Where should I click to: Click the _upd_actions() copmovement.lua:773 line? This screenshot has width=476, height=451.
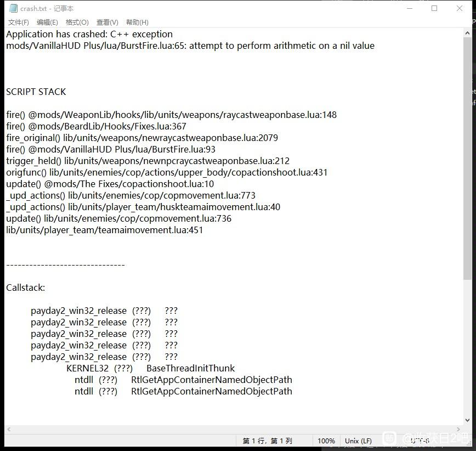pos(131,195)
